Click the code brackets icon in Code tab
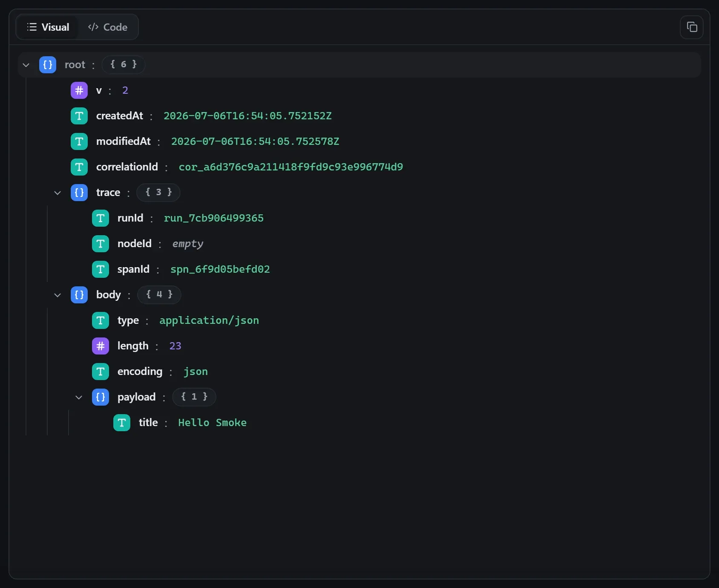 (x=93, y=27)
